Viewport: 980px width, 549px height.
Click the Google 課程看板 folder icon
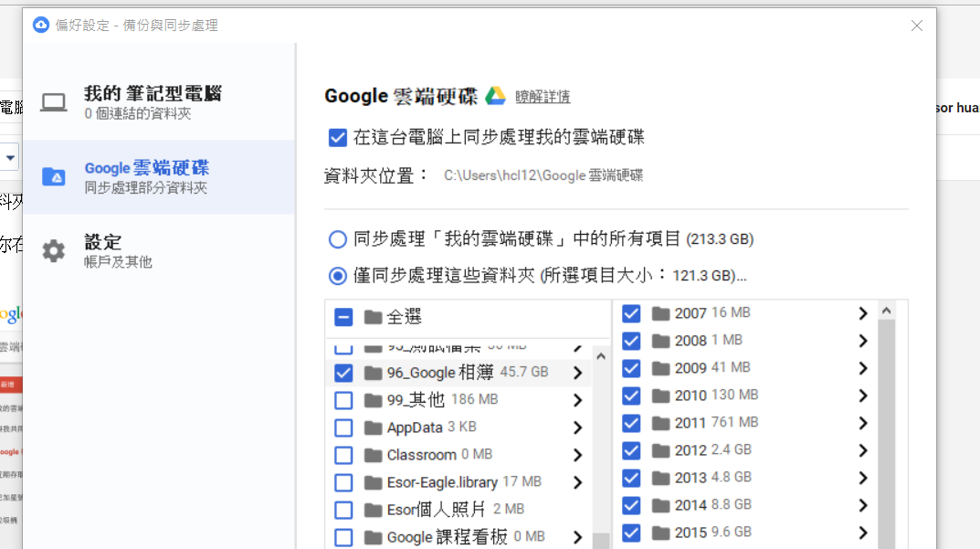(x=374, y=537)
